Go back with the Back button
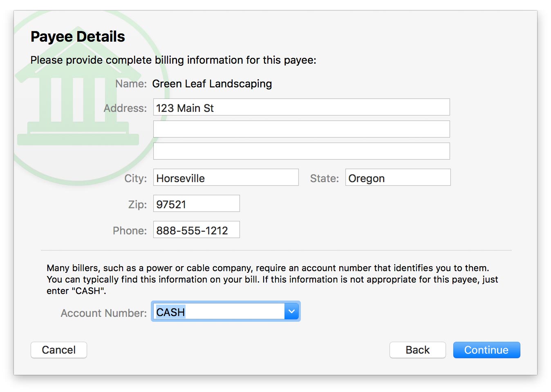This screenshot has width=551, height=392. pos(417,350)
